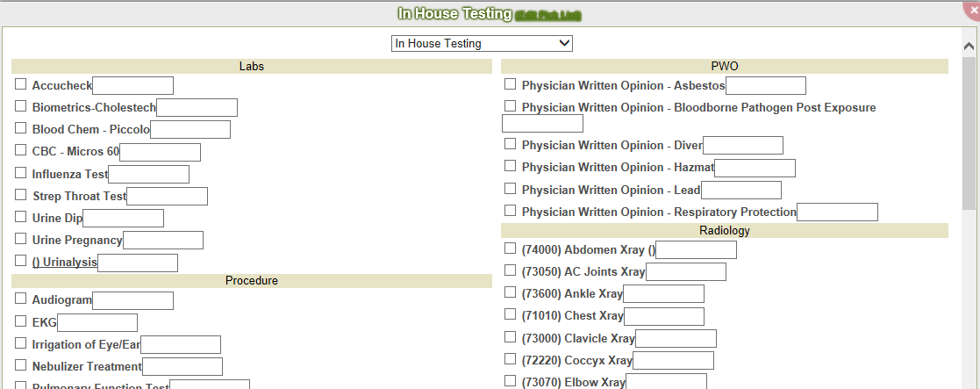Focus the (73600) Ankle Xray text field
Image resolution: width=980 pixels, height=389 pixels.
pyautogui.click(x=664, y=293)
